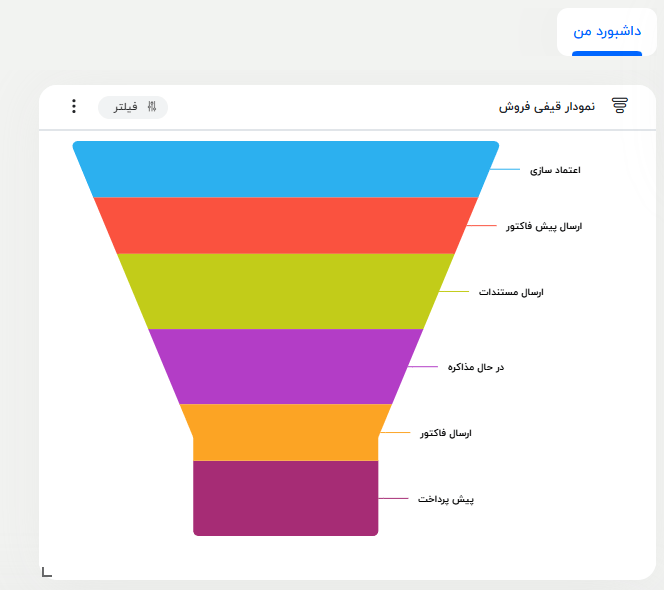The width and height of the screenshot is (664, 590).
Task: Click the در حال مذاکره stage label
Action: [476, 367]
